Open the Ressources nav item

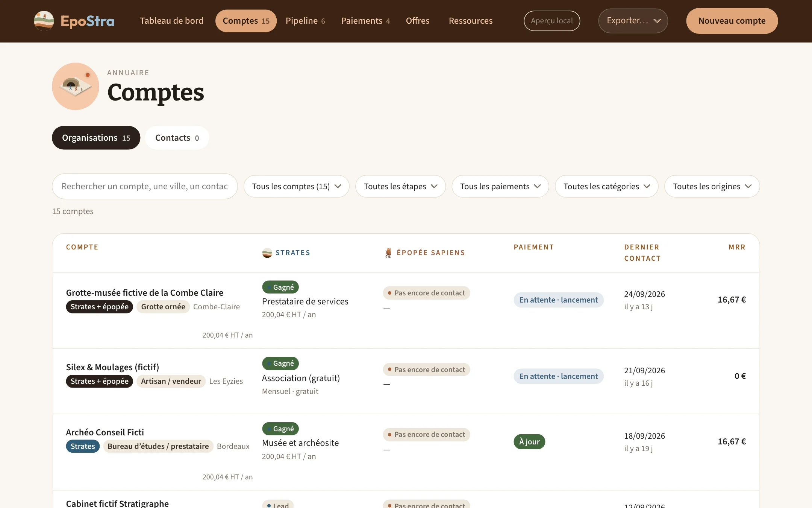[x=470, y=21]
